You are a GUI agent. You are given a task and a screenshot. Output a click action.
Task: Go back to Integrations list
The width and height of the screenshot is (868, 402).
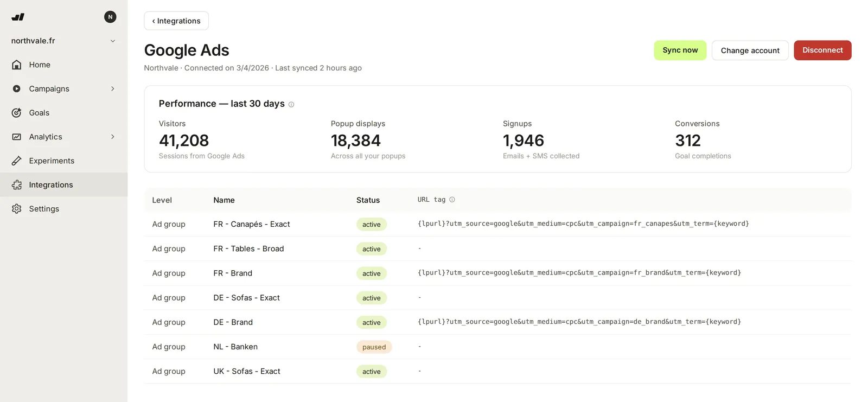click(x=176, y=21)
